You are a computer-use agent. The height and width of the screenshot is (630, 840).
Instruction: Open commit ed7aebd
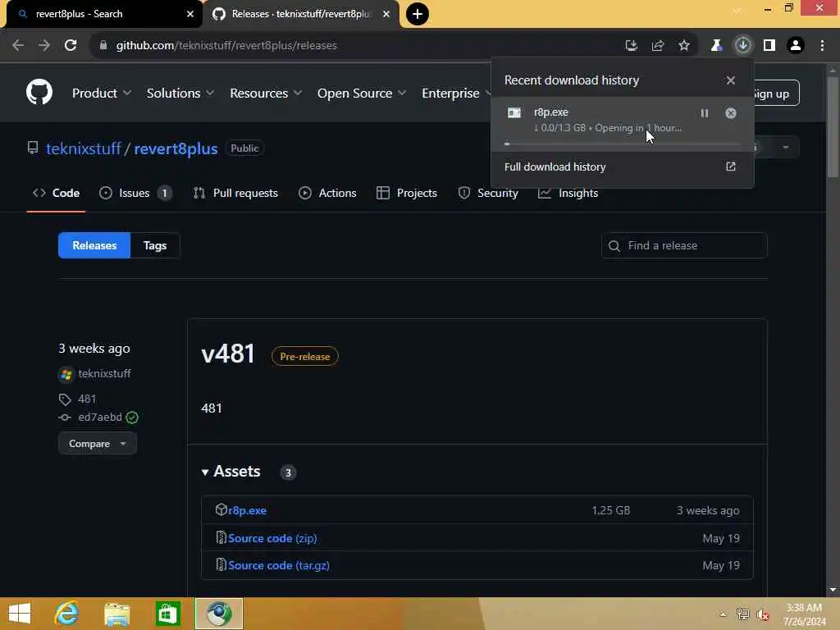[x=99, y=417]
